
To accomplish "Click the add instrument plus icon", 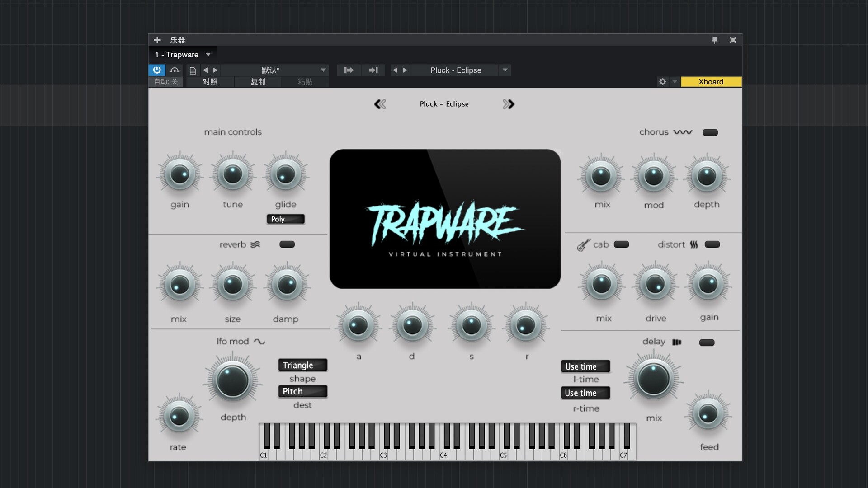I will tap(157, 40).
